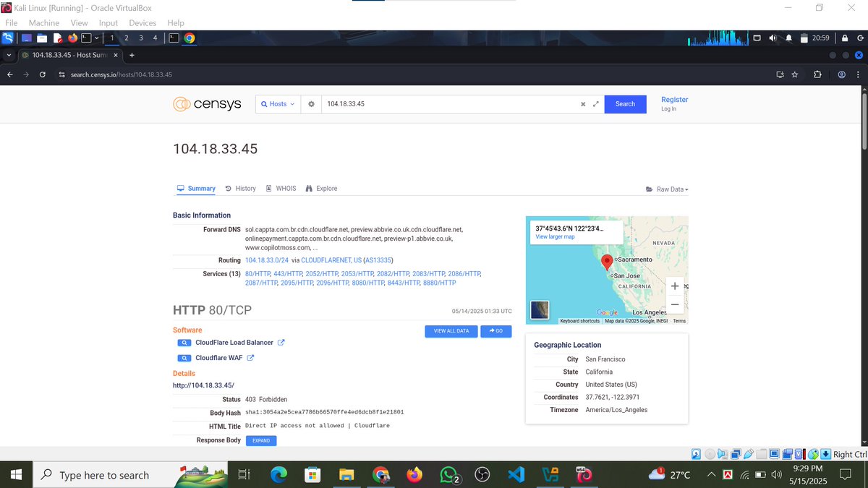Expand the Raw Data dropdown

coord(667,189)
